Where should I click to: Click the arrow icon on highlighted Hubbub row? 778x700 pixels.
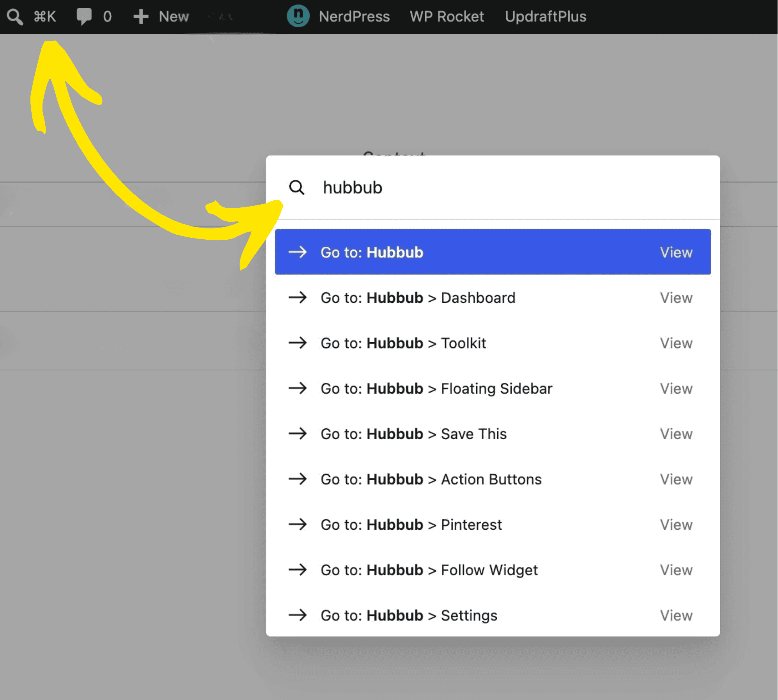pos(298,252)
